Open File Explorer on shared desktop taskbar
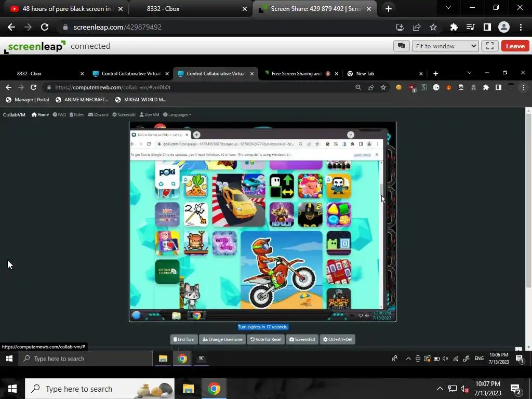This screenshot has width=532, height=399. [163, 358]
